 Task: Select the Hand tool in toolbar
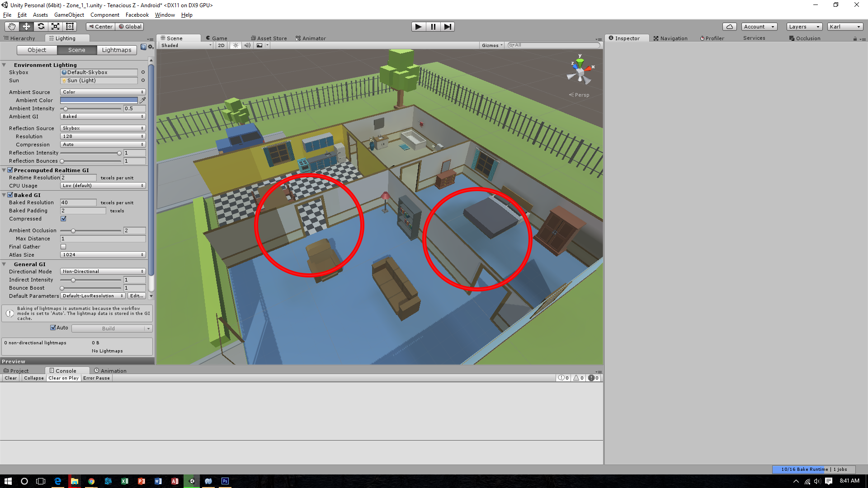point(12,27)
